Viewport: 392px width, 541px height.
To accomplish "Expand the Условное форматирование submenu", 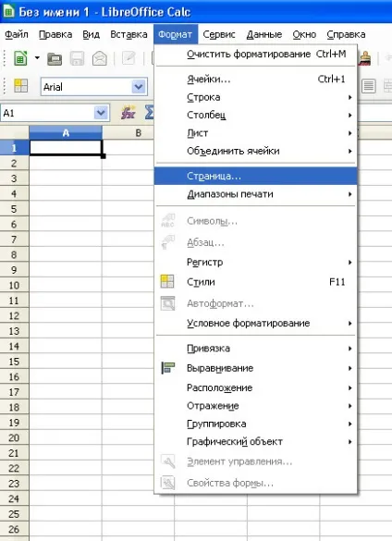I will point(255,324).
